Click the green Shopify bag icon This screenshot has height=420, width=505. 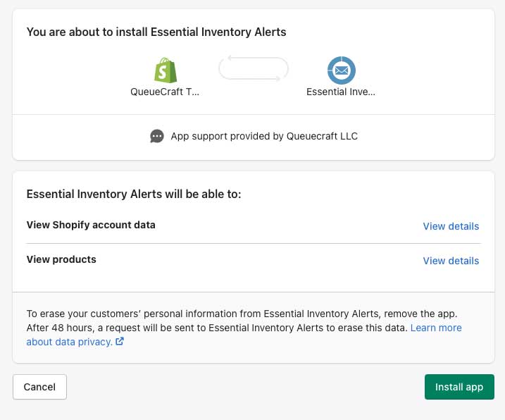(x=166, y=70)
